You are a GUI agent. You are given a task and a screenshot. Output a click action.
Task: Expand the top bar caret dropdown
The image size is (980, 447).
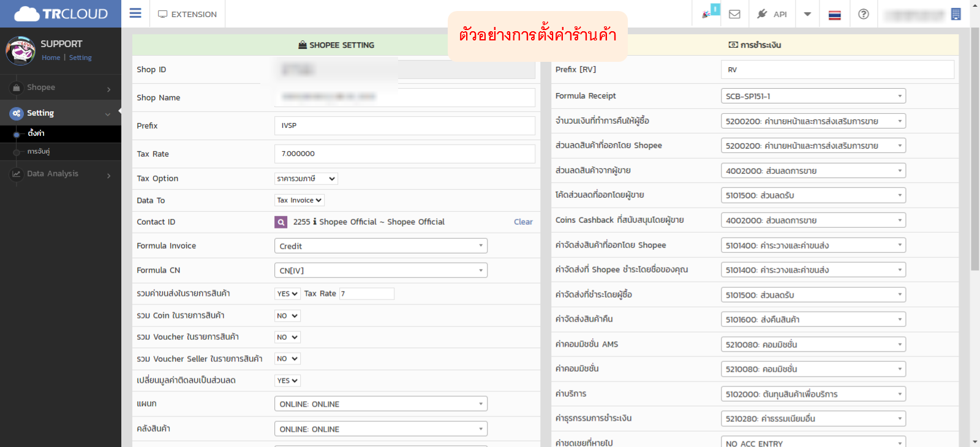click(x=807, y=14)
